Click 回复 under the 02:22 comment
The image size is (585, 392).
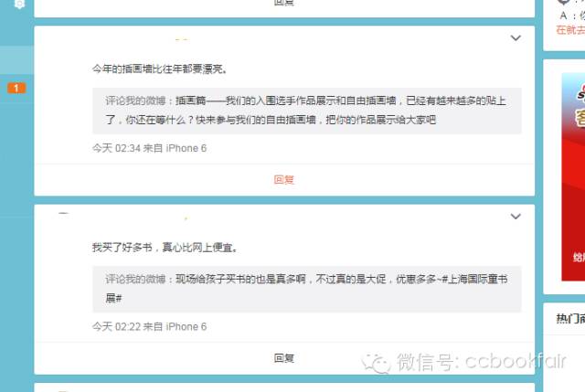[284, 358]
